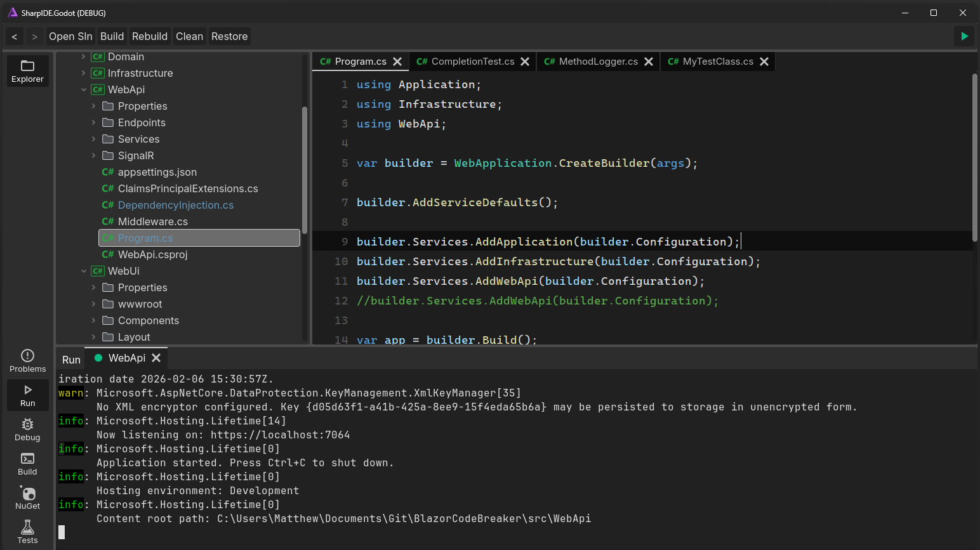Screen dimensions: 980x550
Task: Click the C# icon beside appsettings.json
Action: [108, 172]
